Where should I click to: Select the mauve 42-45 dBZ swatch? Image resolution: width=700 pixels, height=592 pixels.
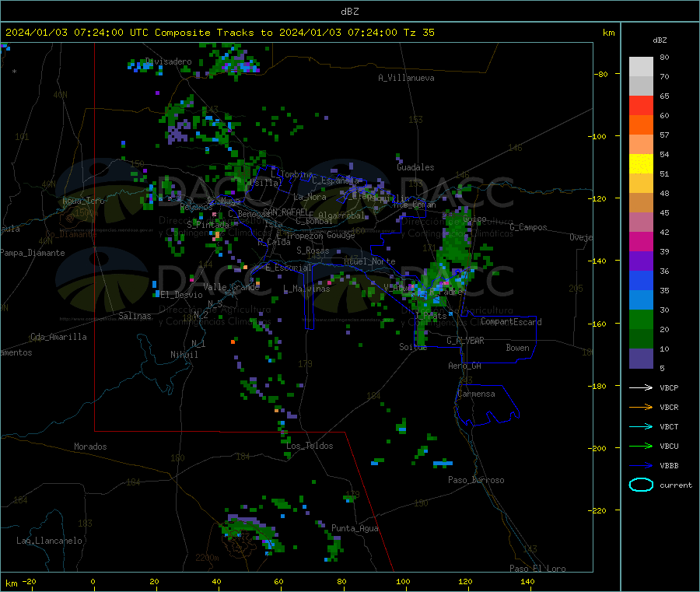641,222
